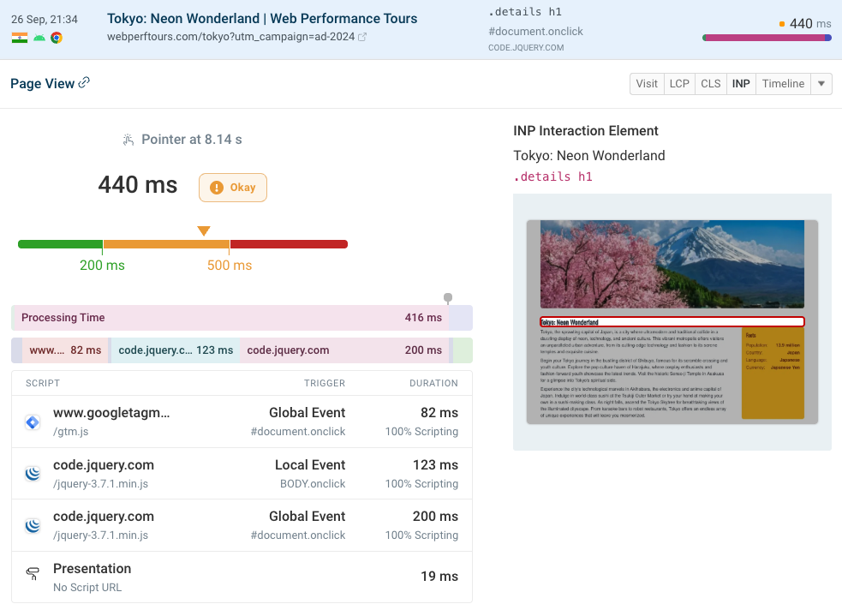Click the code.jquery.com 200 ms breakdown segment

tap(344, 350)
